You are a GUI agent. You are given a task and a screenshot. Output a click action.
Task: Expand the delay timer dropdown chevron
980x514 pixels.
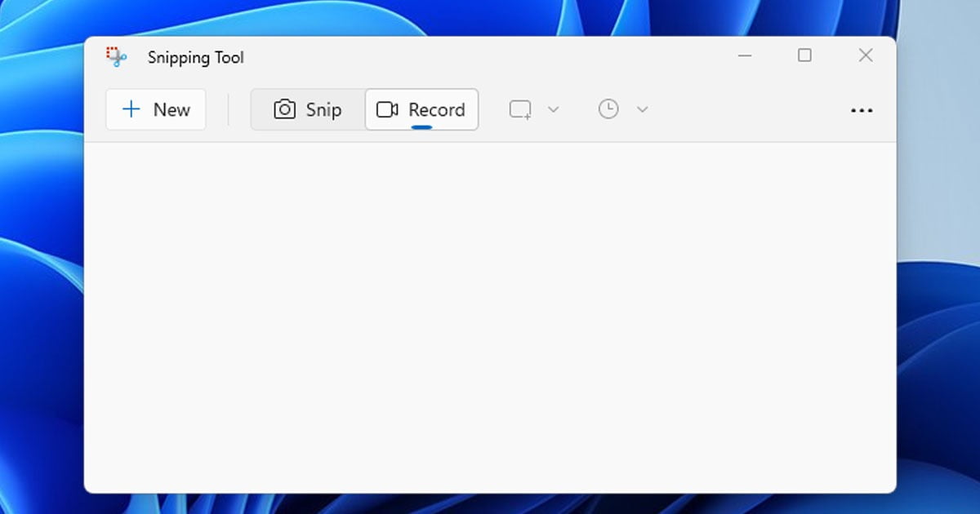[643, 109]
